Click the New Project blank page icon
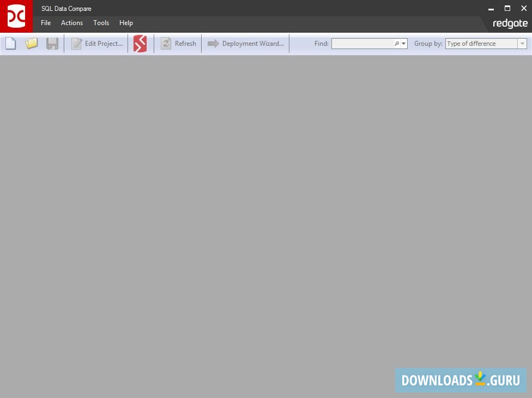This screenshot has height=398, width=532. tap(10, 44)
